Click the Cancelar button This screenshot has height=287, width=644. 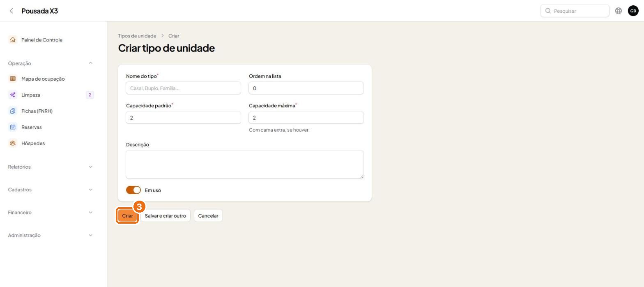[208, 216]
